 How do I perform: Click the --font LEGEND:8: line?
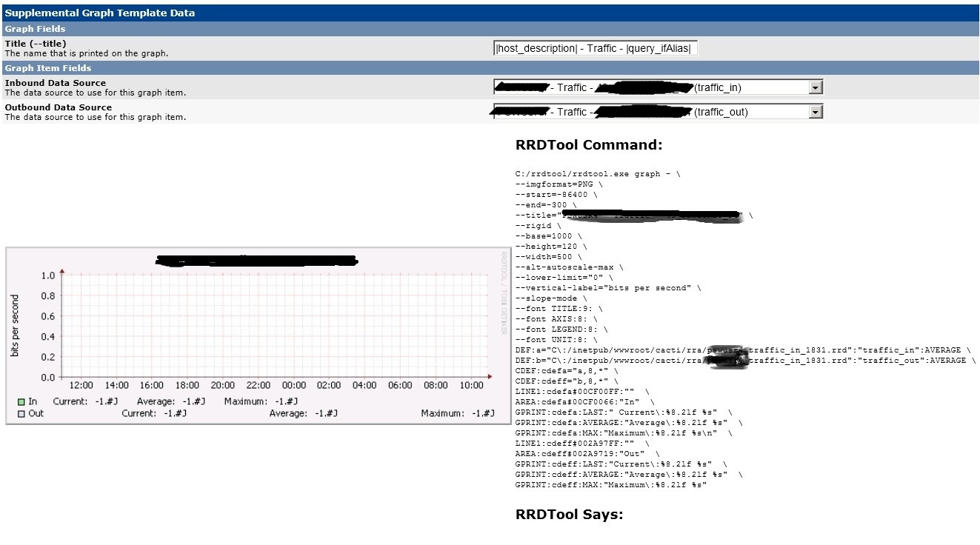[x=561, y=329]
